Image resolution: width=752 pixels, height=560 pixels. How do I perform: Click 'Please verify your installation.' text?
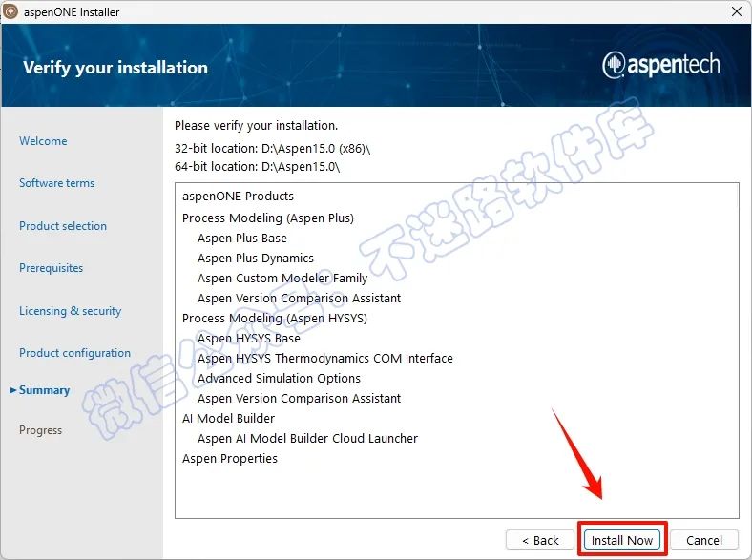tap(256, 126)
